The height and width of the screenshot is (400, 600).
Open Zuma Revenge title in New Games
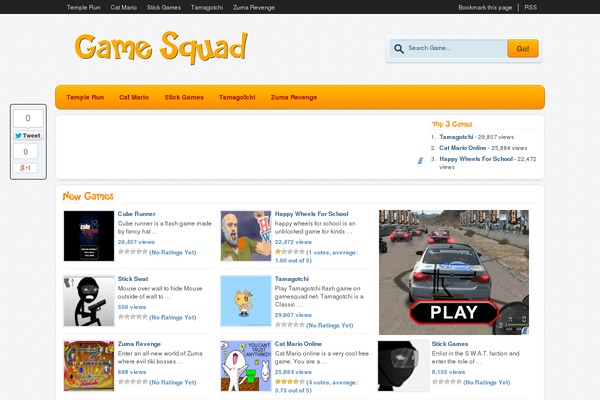coord(139,344)
